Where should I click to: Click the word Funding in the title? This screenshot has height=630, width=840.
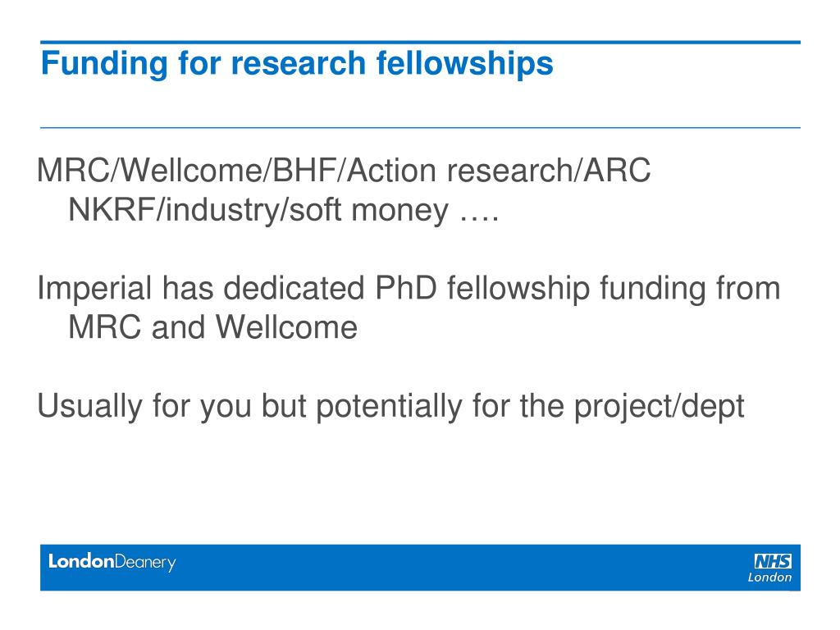(x=104, y=64)
